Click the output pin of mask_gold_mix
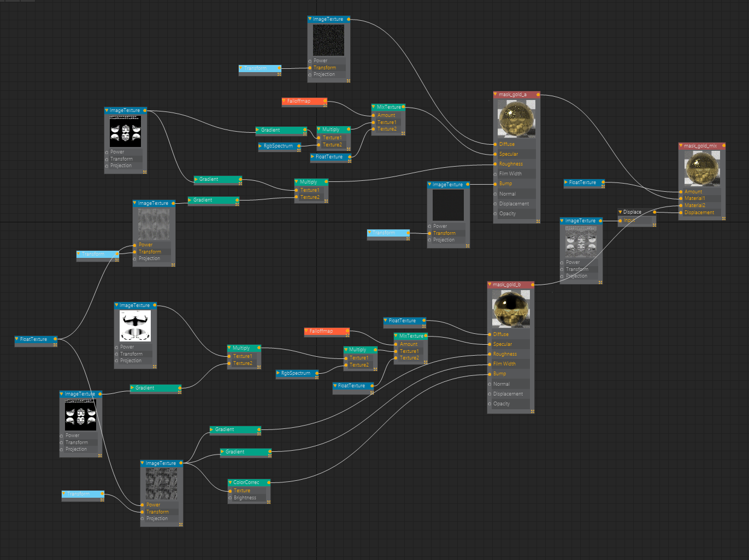 [723, 146]
